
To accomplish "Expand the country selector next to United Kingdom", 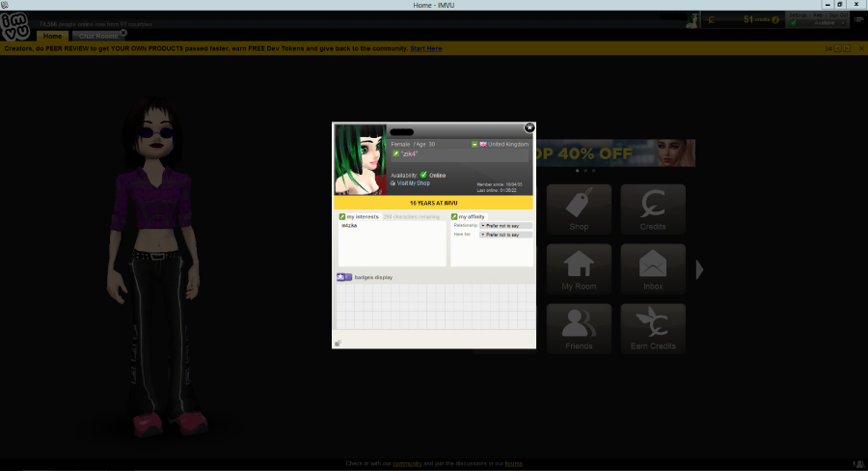I will [x=475, y=144].
